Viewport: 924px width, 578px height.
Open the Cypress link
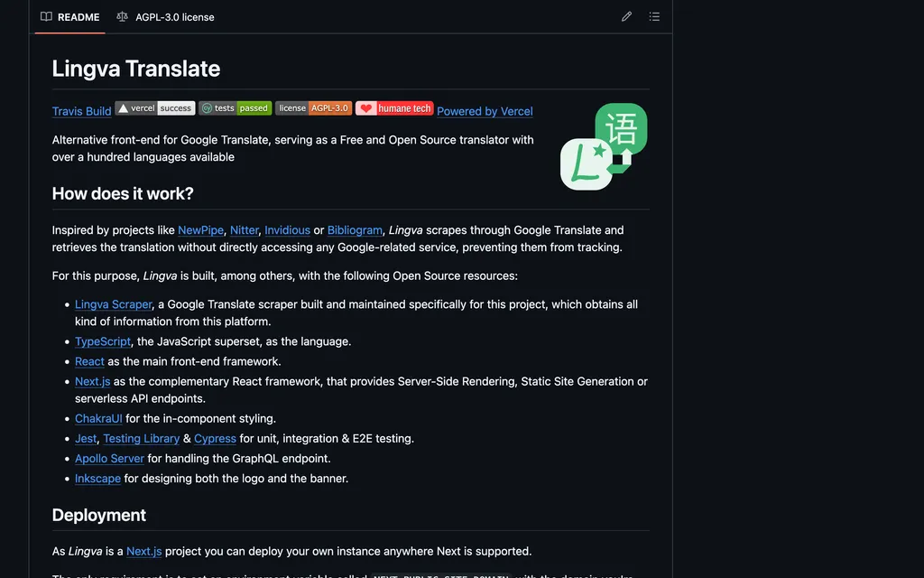click(x=215, y=439)
